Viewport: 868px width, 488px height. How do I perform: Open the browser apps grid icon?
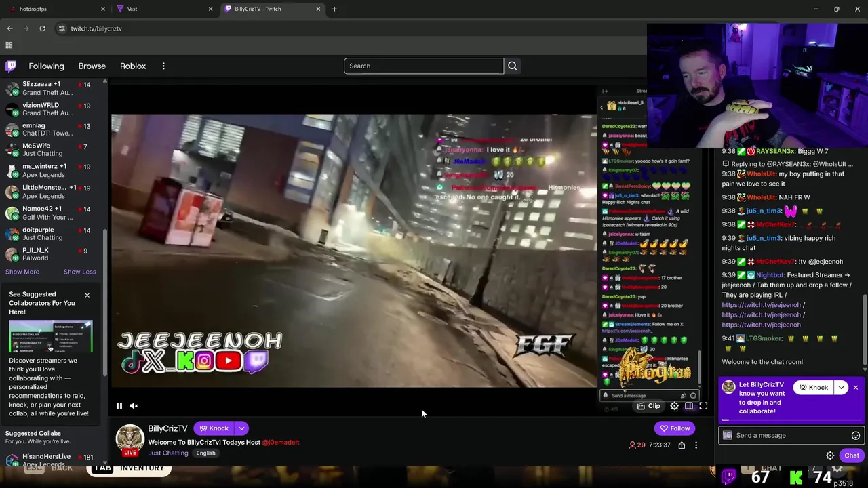(9, 45)
